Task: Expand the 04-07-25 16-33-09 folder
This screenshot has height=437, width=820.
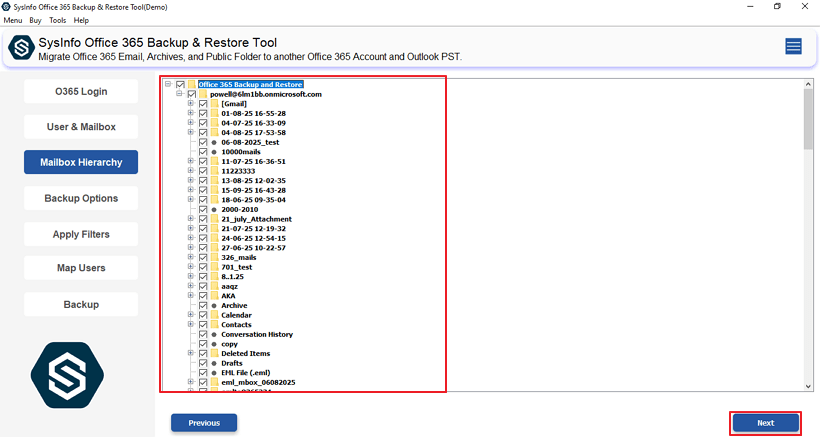Action: coord(191,122)
